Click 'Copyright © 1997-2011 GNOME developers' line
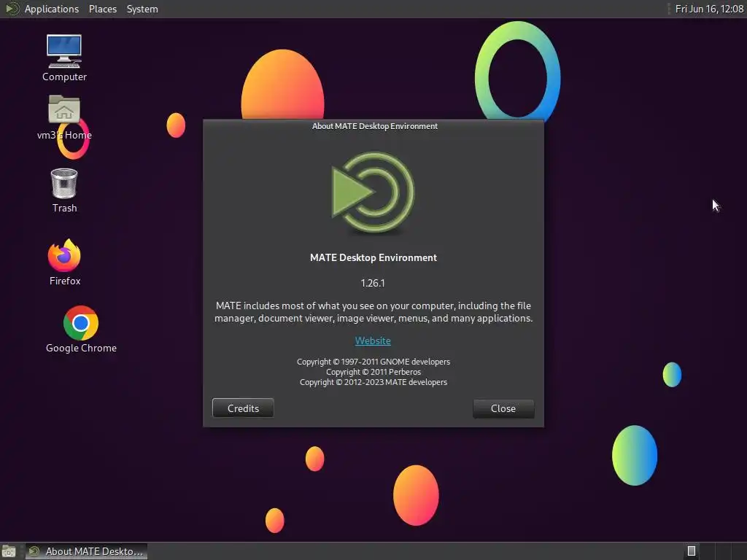 (373, 362)
